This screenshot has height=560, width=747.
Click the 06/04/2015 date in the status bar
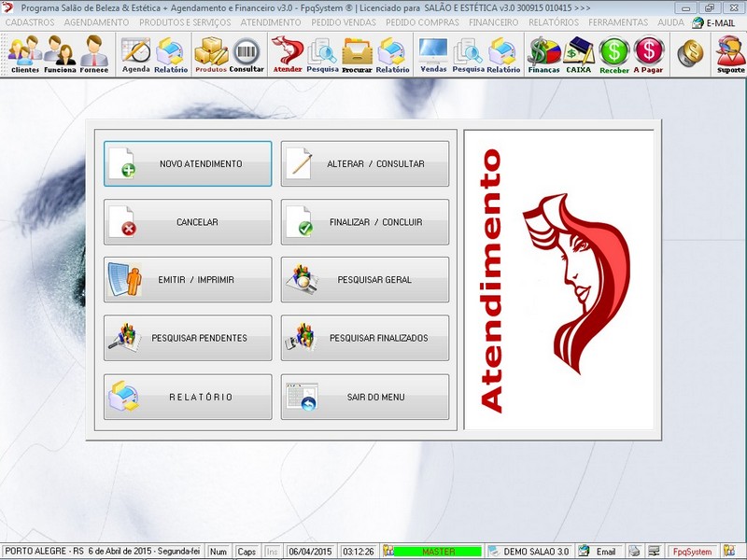pos(310,552)
